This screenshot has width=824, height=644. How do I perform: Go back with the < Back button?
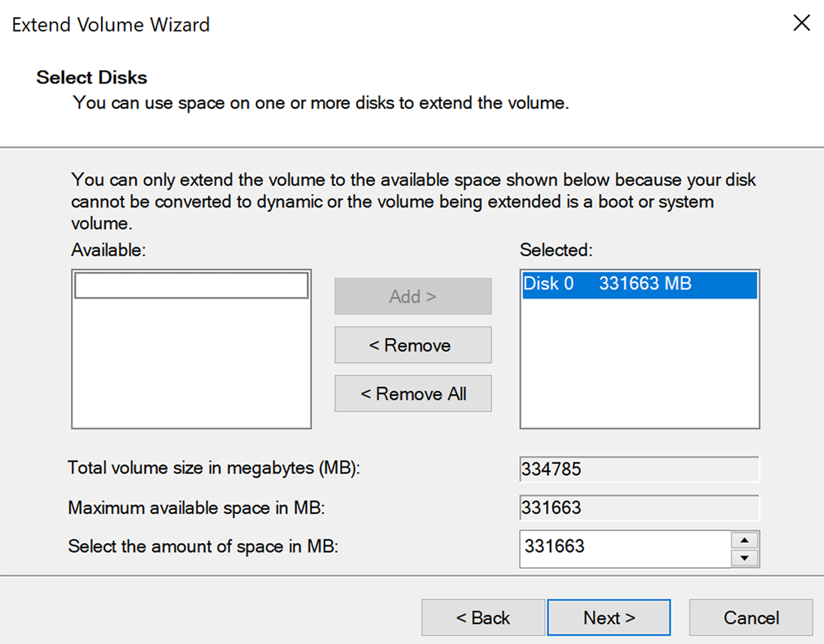point(483,618)
